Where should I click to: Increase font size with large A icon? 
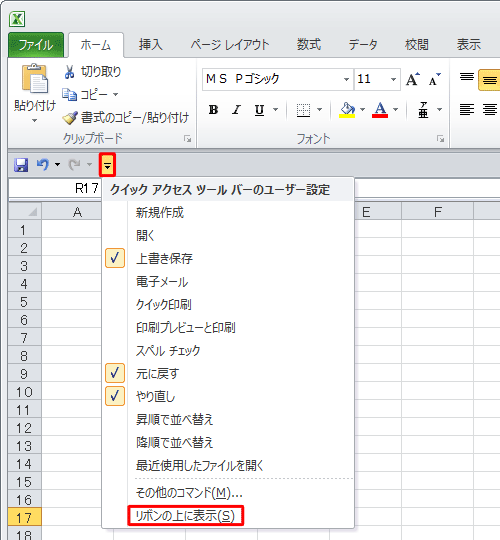click(x=413, y=80)
